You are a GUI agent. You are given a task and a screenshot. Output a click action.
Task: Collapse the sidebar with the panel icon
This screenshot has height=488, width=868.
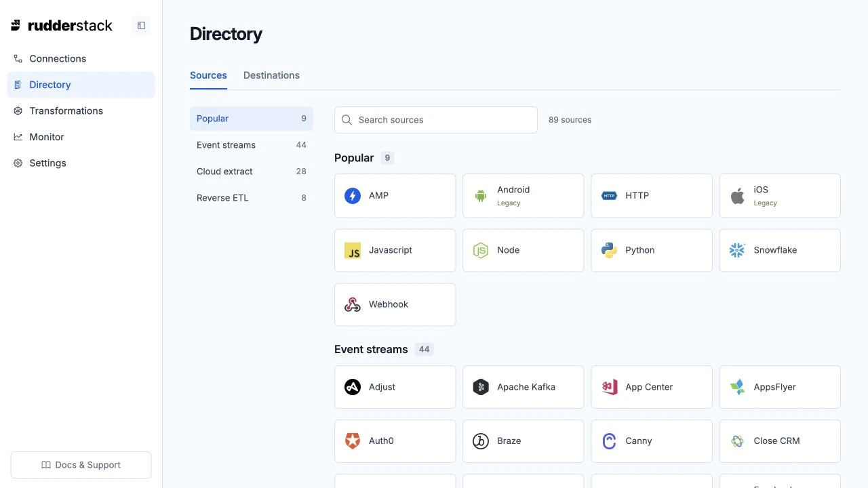[141, 26]
